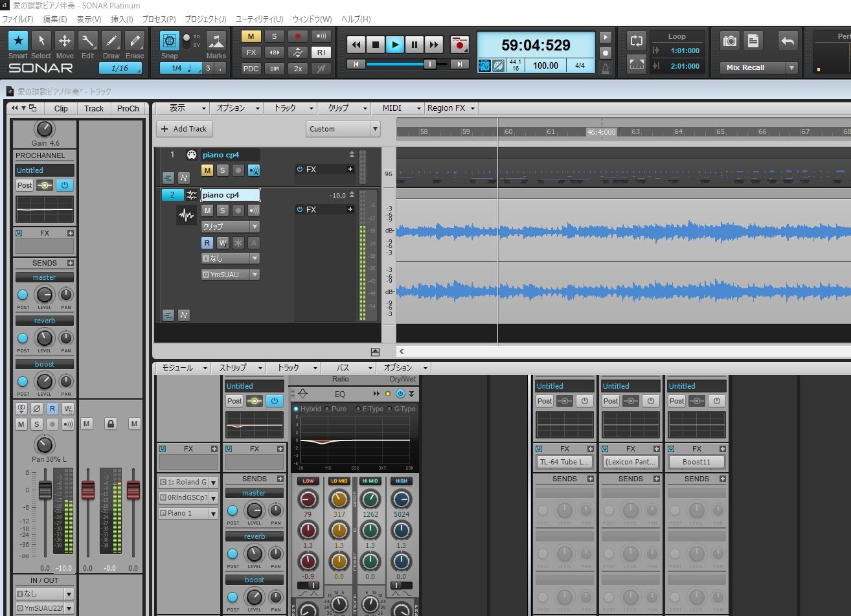Viewport: 851px width, 616px height.
Task: Click the Pan 30% L knob
Action: [x=44, y=445]
